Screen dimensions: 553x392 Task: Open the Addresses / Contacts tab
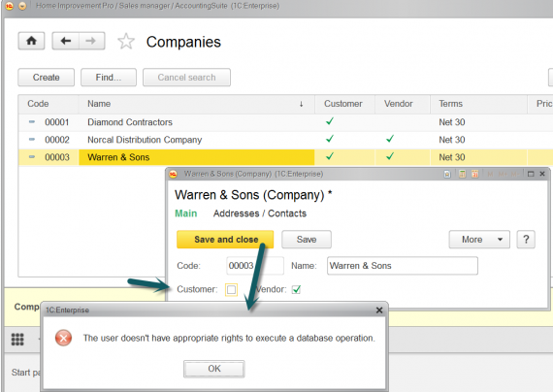260,213
